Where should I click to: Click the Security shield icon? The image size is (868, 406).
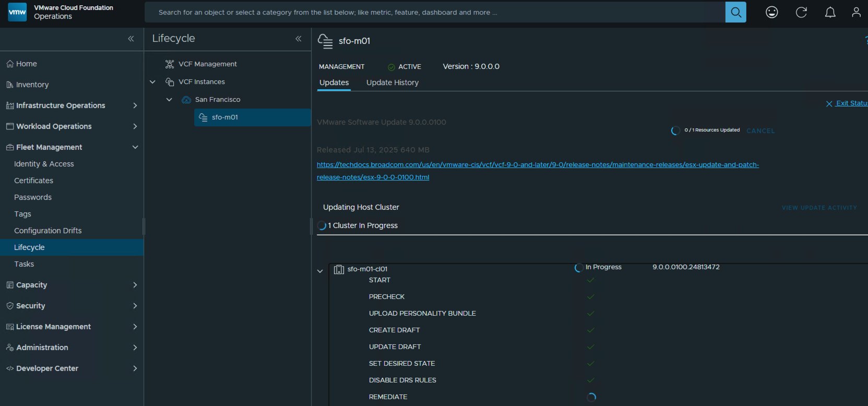(10, 306)
